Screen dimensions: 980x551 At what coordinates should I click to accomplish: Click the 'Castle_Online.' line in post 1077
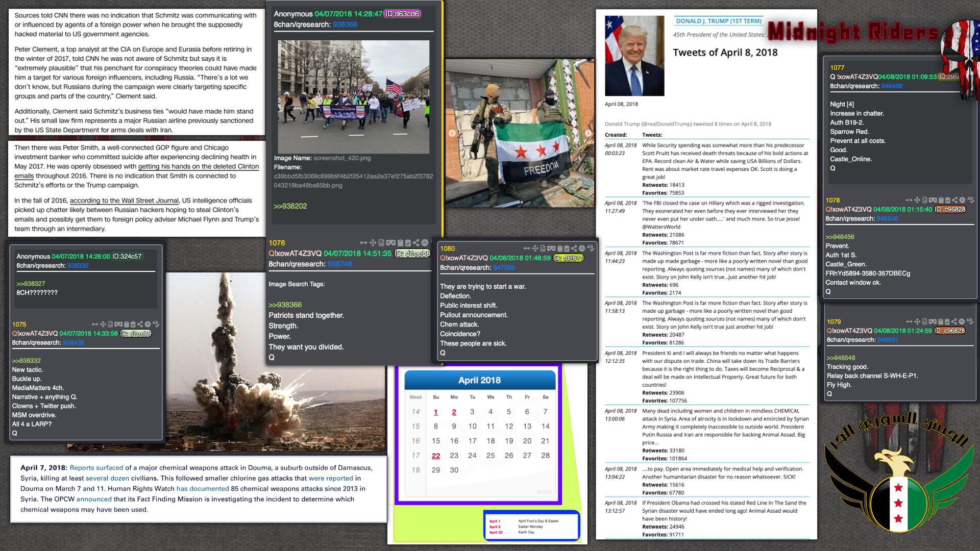(x=851, y=159)
